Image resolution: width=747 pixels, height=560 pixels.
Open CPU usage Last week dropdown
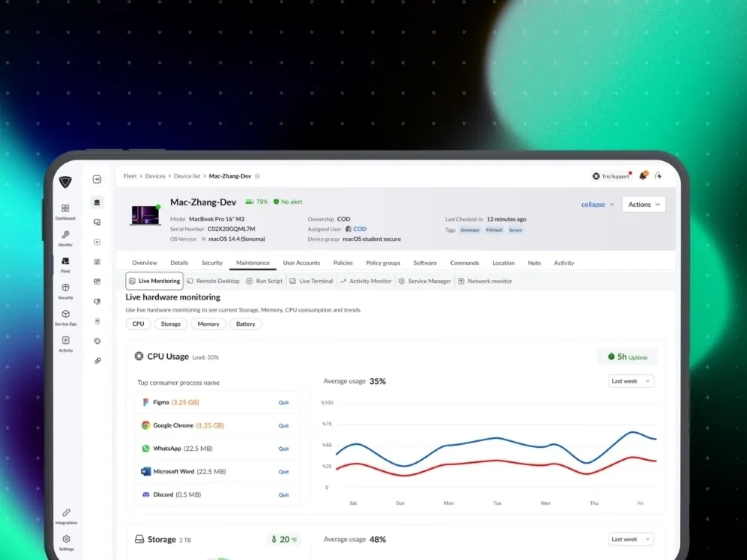(631, 381)
